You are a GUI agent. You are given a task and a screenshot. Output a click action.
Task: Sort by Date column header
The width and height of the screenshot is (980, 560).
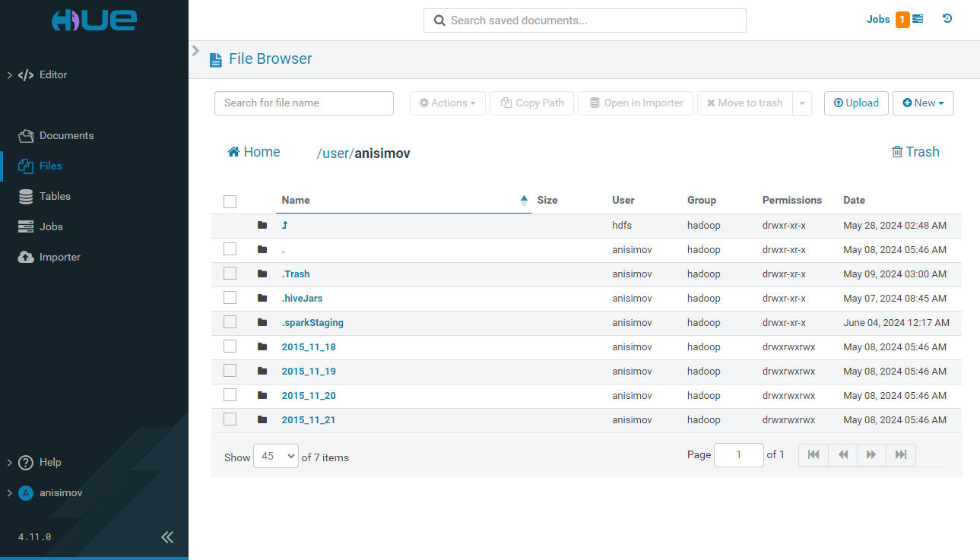pyautogui.click(x=855, y=201)
